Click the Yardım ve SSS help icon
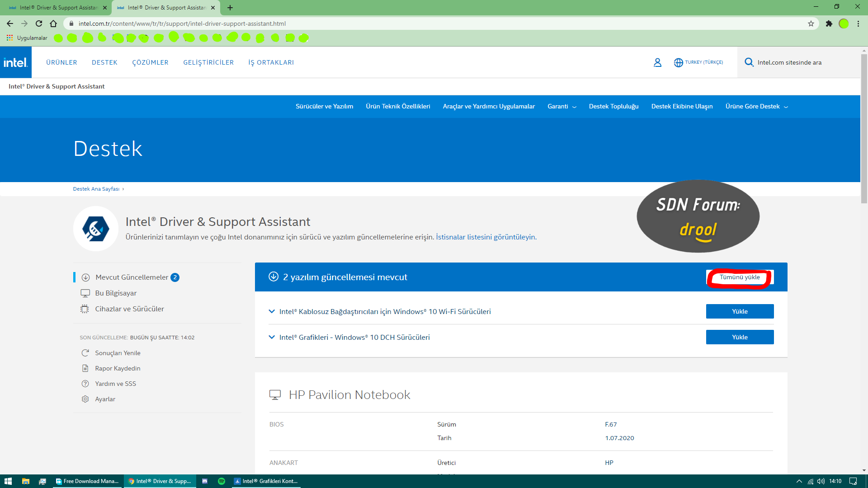Image resolution: width=868 pixels, height=488 pixels. click(85, 384)
